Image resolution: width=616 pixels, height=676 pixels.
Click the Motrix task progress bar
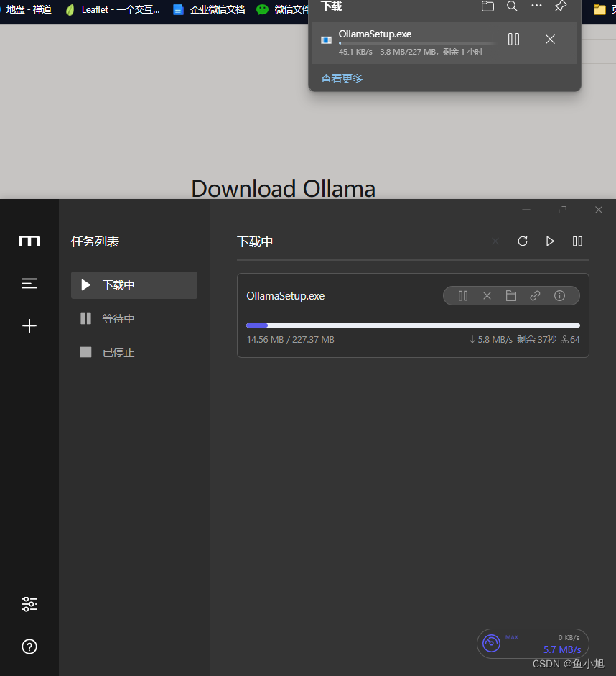(413, 325)
